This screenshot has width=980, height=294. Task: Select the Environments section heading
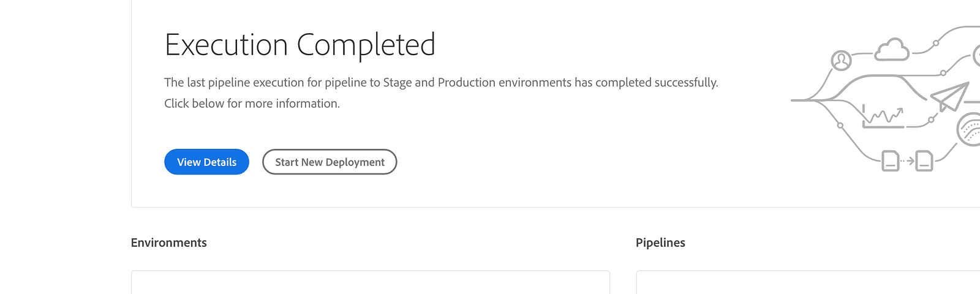point(169,243)
